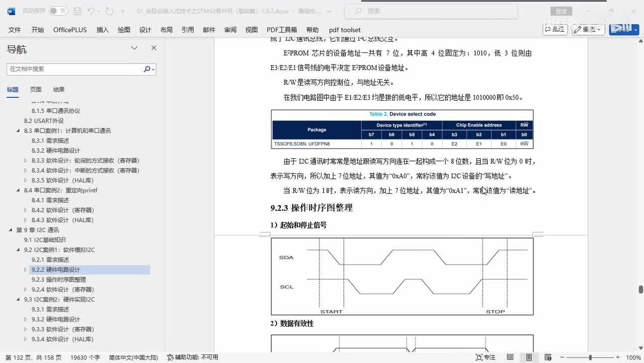Close the 导航 pane
644x363 pixels.
click(x=154, y=48)
